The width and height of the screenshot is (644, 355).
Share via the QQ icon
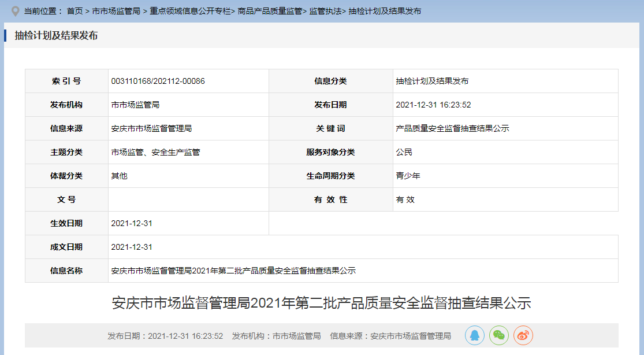pyautogui.click(x=474, y=335)
